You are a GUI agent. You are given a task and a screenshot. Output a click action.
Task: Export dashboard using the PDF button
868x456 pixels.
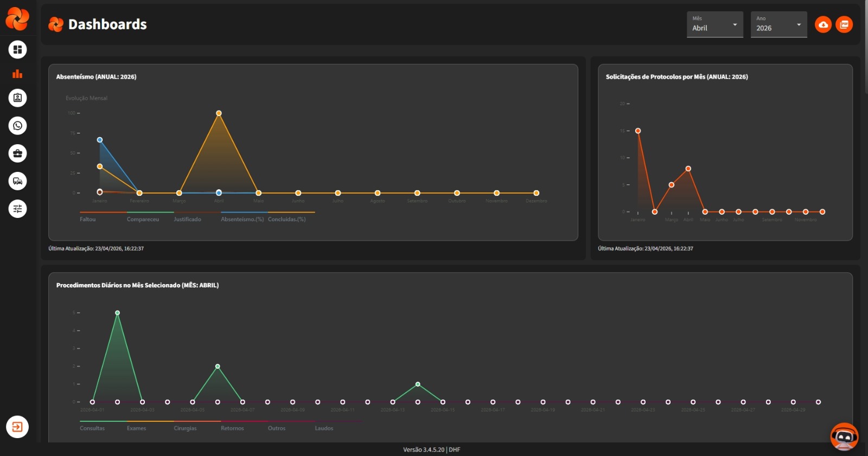tap(844, 24)
